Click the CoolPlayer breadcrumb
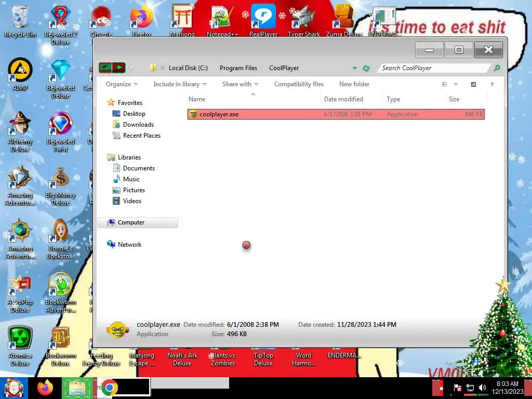Viewport: 532px width, 399px height. tap(284, 68)
